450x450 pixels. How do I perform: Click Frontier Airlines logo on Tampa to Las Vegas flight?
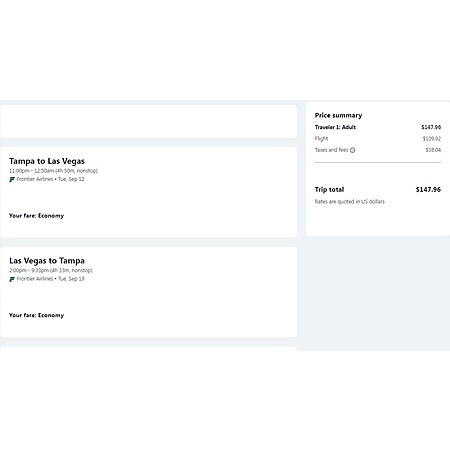tap(12, 179)
